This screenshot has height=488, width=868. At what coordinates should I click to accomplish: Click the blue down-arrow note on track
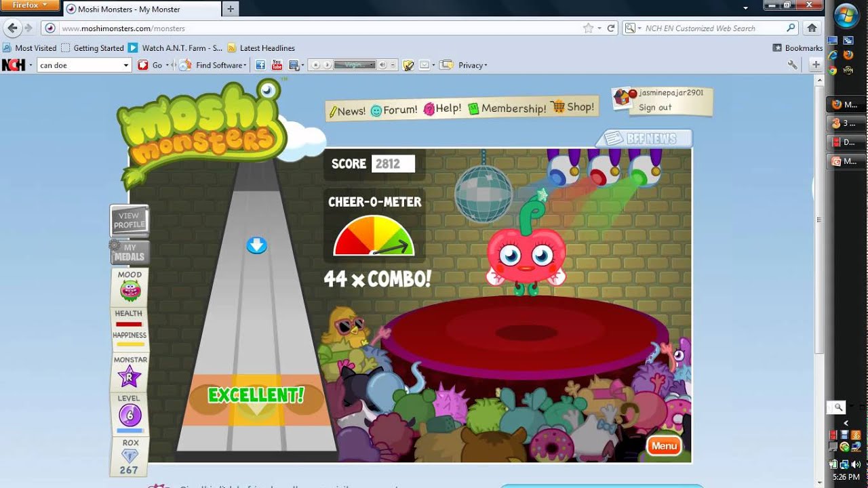coord(256,245)
